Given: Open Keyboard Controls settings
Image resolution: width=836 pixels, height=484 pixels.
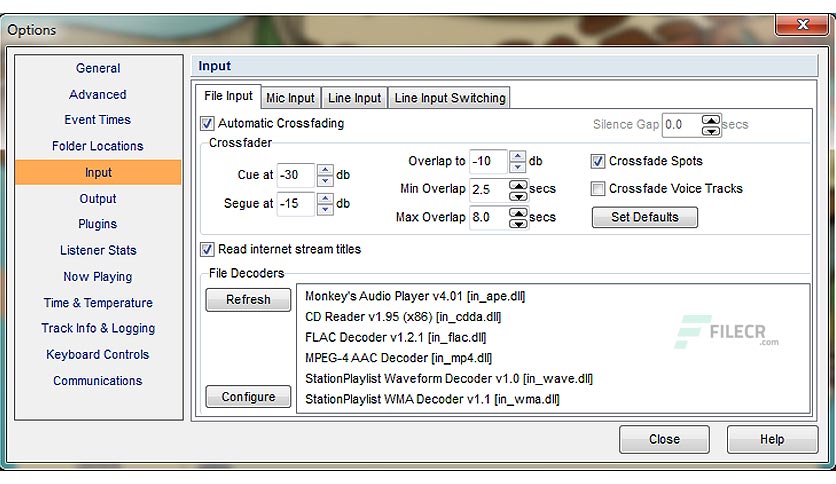Looking at the screenshot, I should [98, 354].
